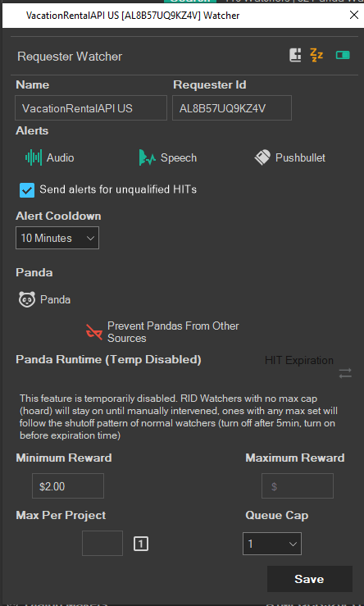Click the Minimum Reward field
Image resolution: width=364 pixels, height=606 pixels.
tap(68, 485)
